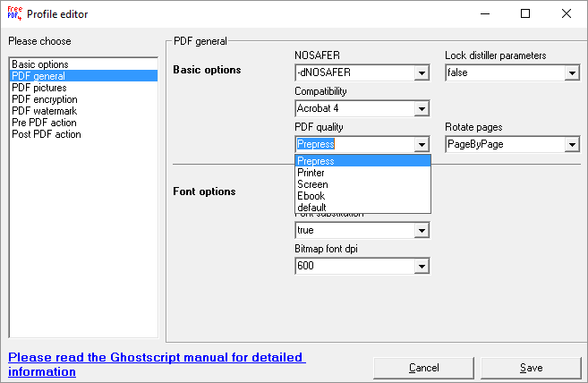Open the PDF encryption section
588x383 pixels.
coord(44,99)
